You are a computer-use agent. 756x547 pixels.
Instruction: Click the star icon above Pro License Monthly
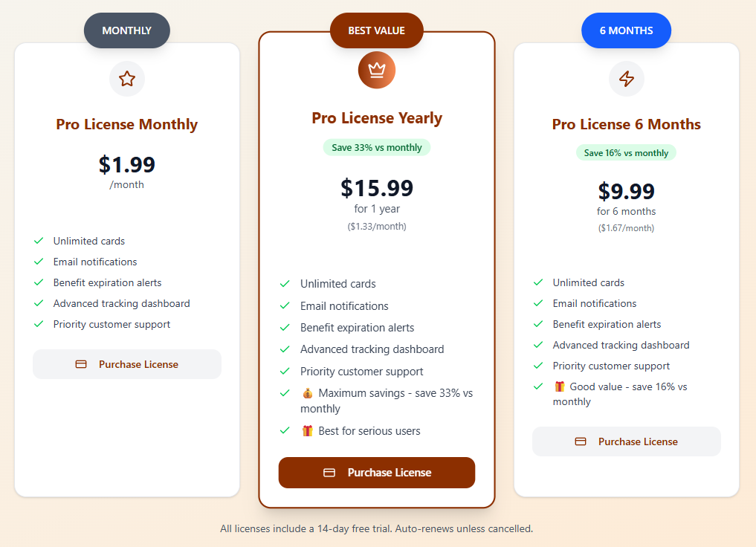(x=126, y=78)
